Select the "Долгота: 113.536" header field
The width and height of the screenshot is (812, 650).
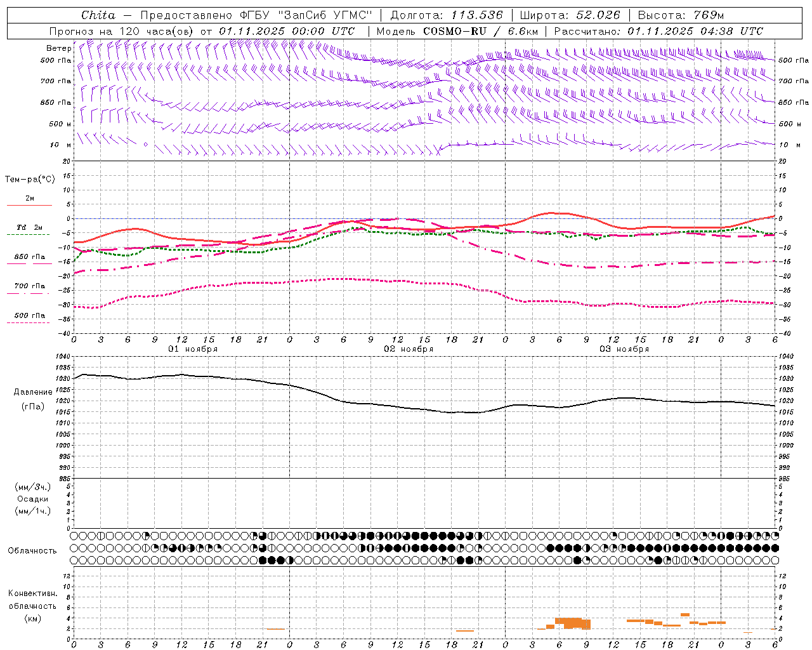pyautogui.click(x=447, y=15)
